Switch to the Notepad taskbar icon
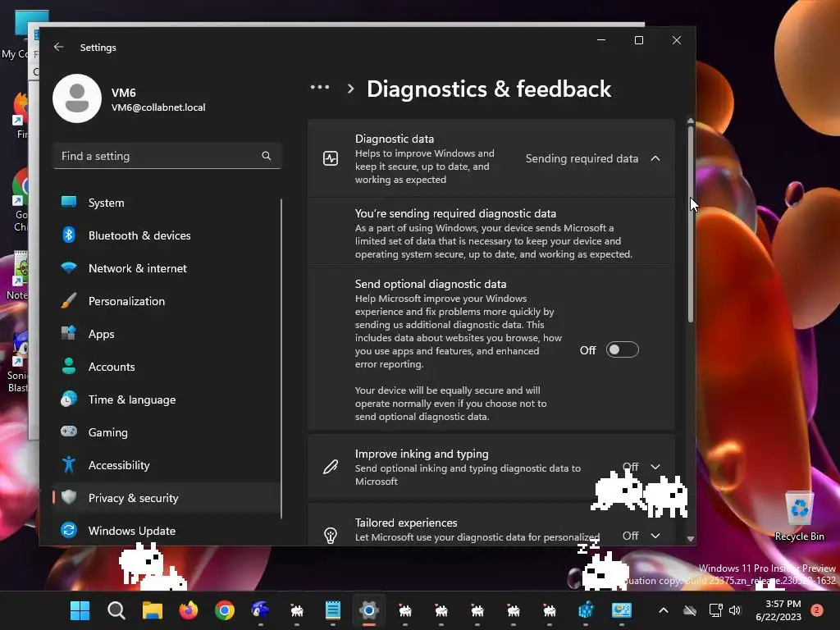Screen dimensions: 840x630 point(333,610)
